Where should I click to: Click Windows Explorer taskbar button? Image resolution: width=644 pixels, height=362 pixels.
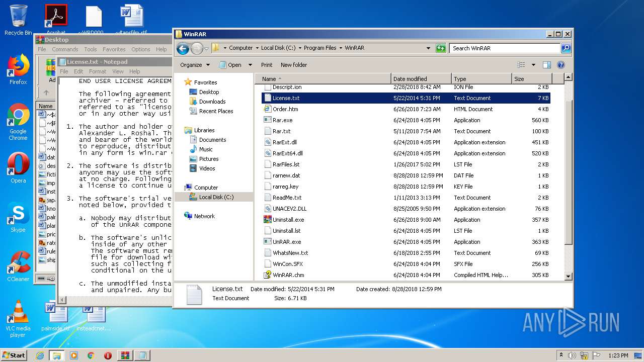click(57, 355)
